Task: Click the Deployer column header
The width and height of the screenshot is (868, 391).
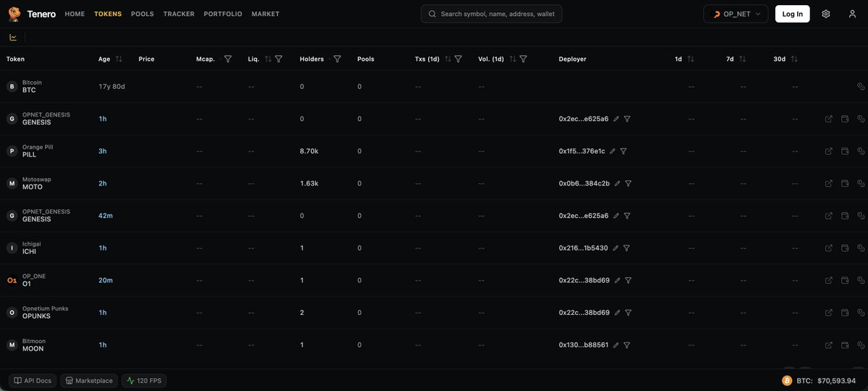Action: (573, 59)
